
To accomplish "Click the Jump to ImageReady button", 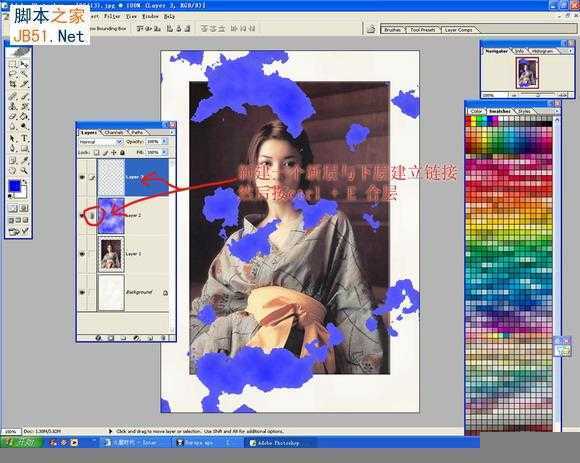I will click(18, 232).
